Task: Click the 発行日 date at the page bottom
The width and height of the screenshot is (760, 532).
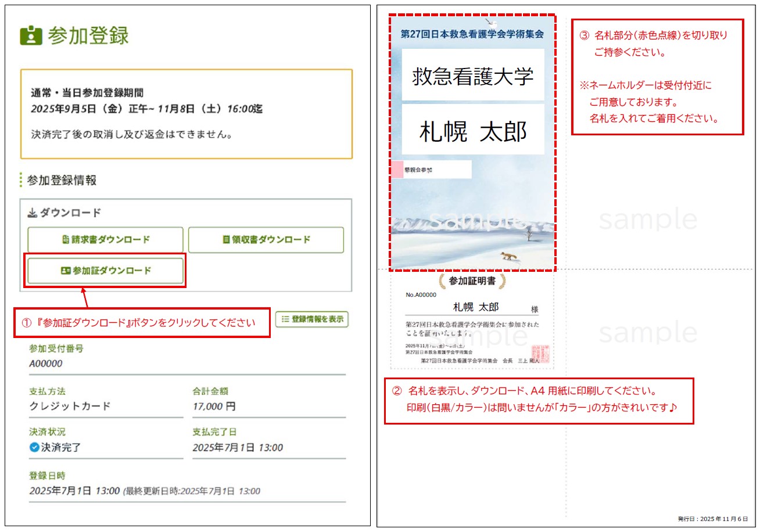Action: (712, 519)
